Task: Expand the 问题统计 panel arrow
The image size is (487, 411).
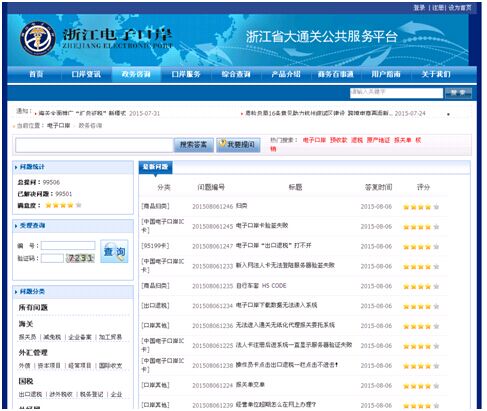Action: coord(16,167)
